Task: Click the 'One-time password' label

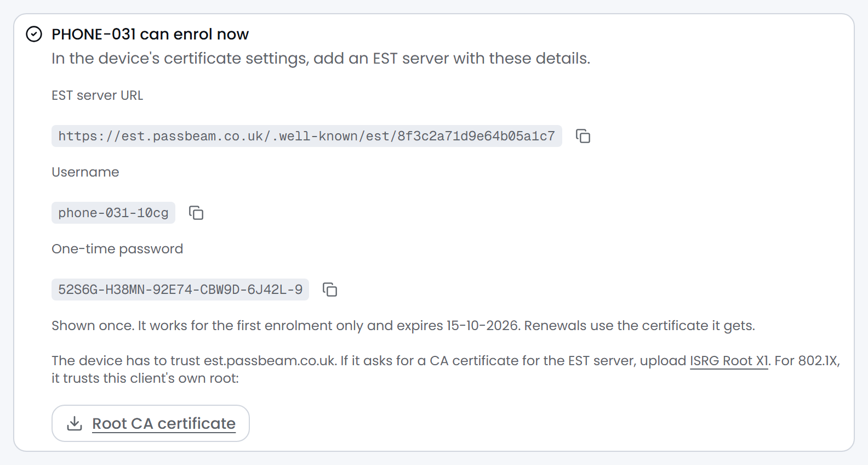Action: click(x=117, y=249)
